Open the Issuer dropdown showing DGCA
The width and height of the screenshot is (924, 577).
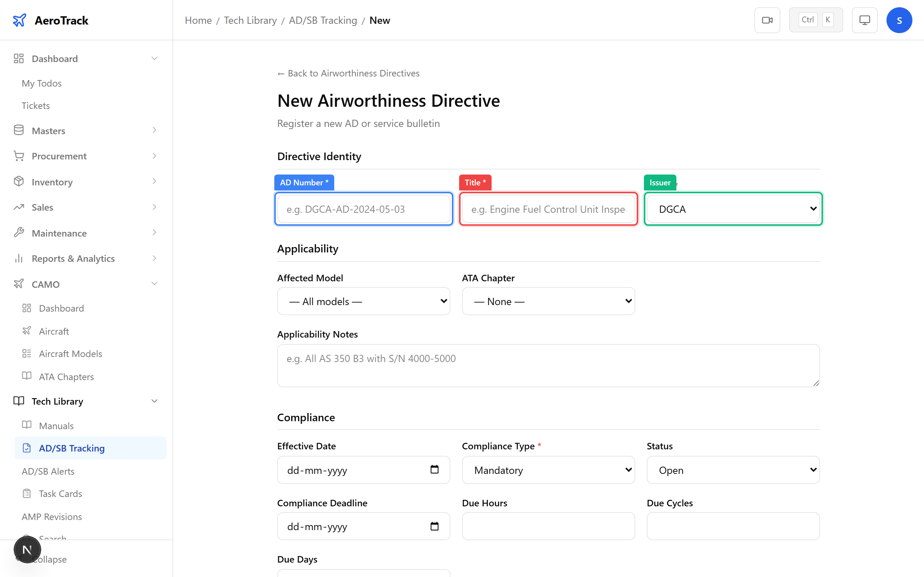[732, 209]
